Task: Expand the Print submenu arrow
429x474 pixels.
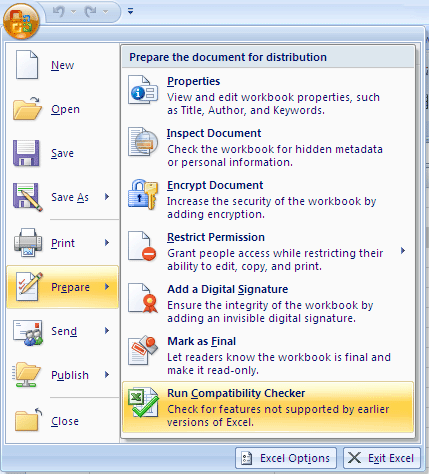Action: coord(107,243)
